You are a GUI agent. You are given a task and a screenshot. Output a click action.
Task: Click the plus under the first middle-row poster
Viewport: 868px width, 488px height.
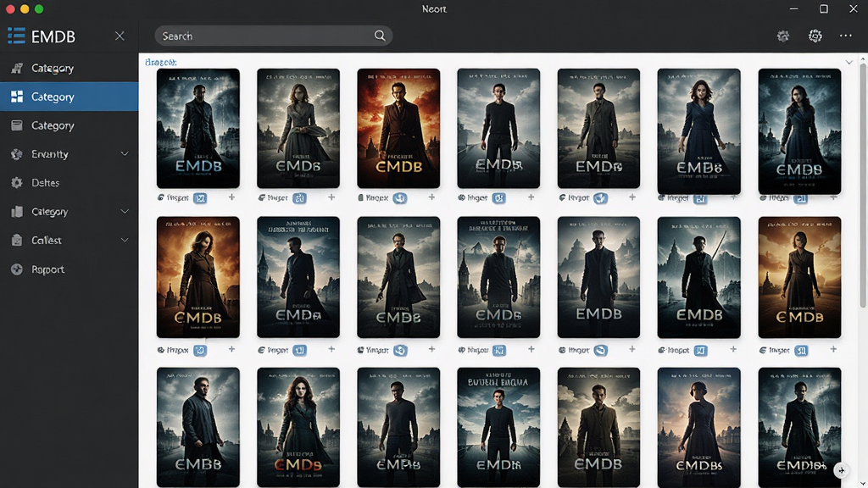pos(231,349)
